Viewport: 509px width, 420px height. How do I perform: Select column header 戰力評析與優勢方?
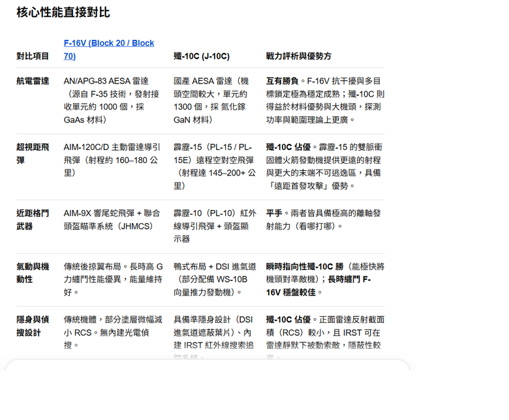[299, 56]
